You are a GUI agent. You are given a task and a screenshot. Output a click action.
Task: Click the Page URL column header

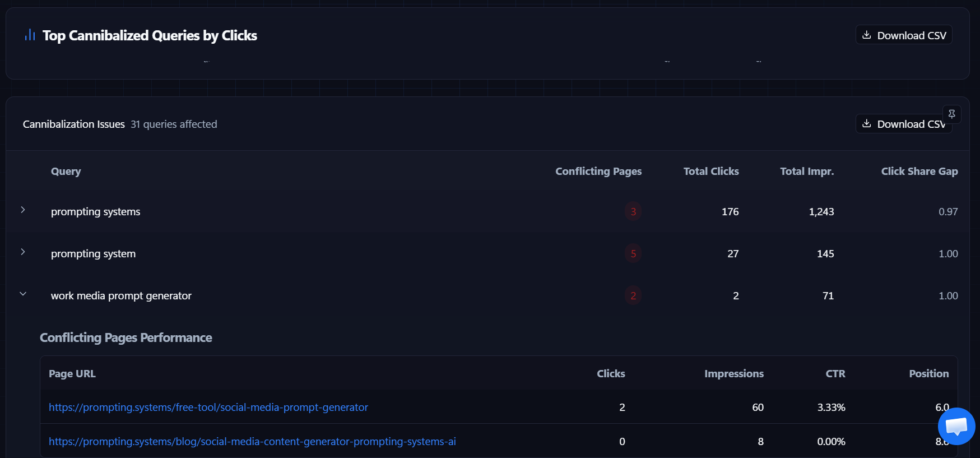72,374
